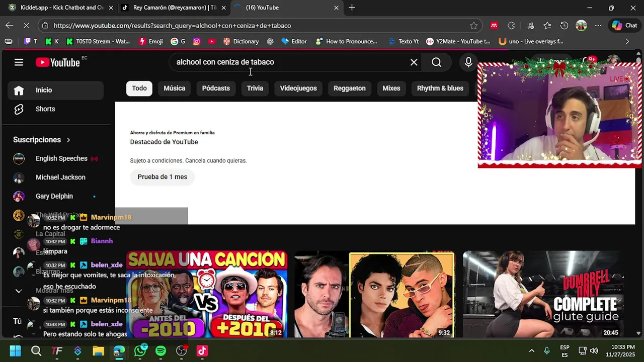Open Y2Mate YouTube bookmark
This screenshot has height=362, width=644.
(x=458, y=41)
